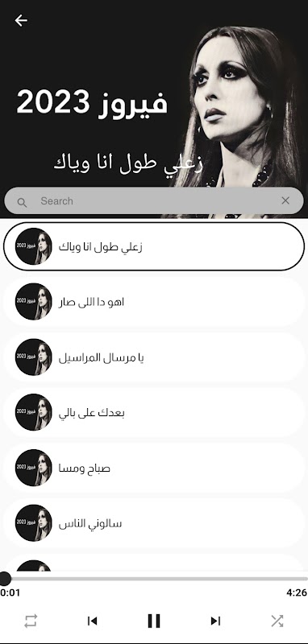Click into the Search input field

pos(154,200)
